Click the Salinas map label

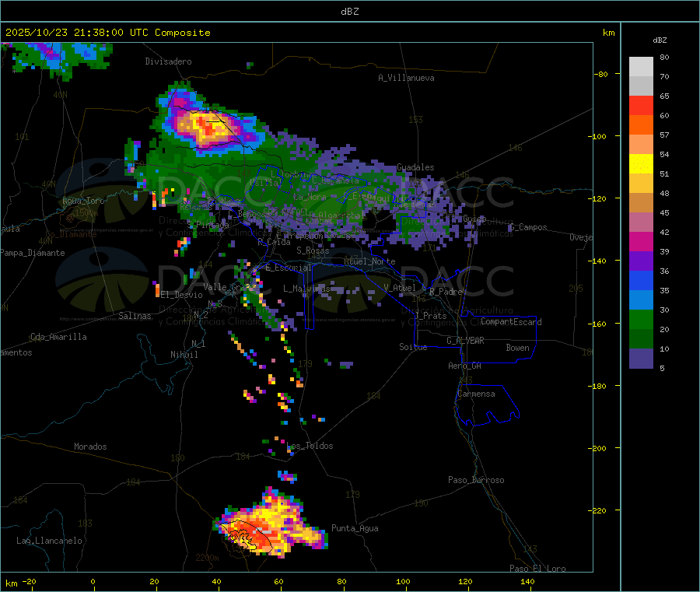point(135,316)
